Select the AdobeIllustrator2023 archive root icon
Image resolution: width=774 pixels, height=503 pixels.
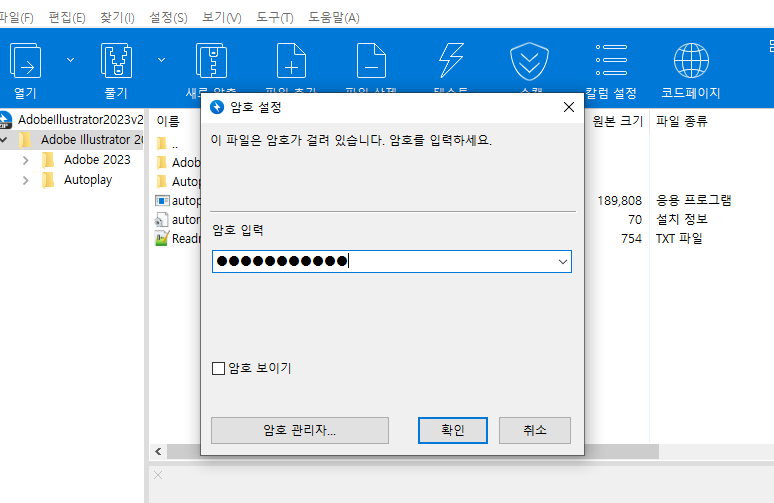5,119
